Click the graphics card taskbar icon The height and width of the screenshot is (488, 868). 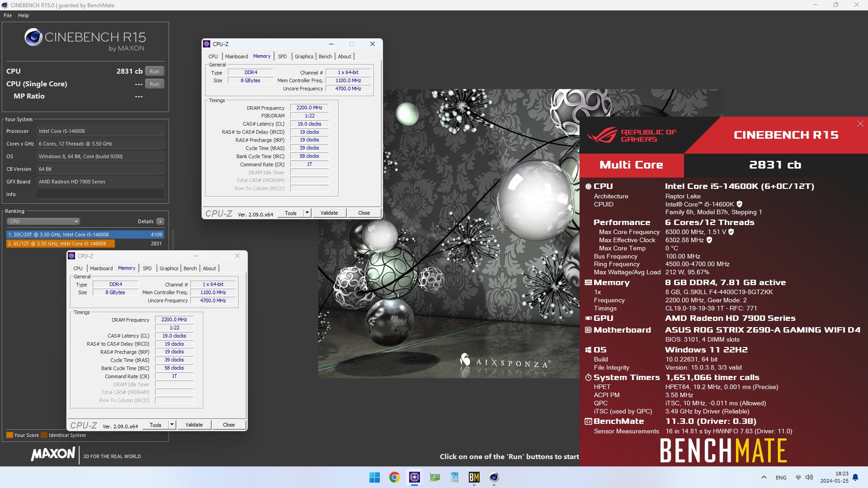point(434,477)
